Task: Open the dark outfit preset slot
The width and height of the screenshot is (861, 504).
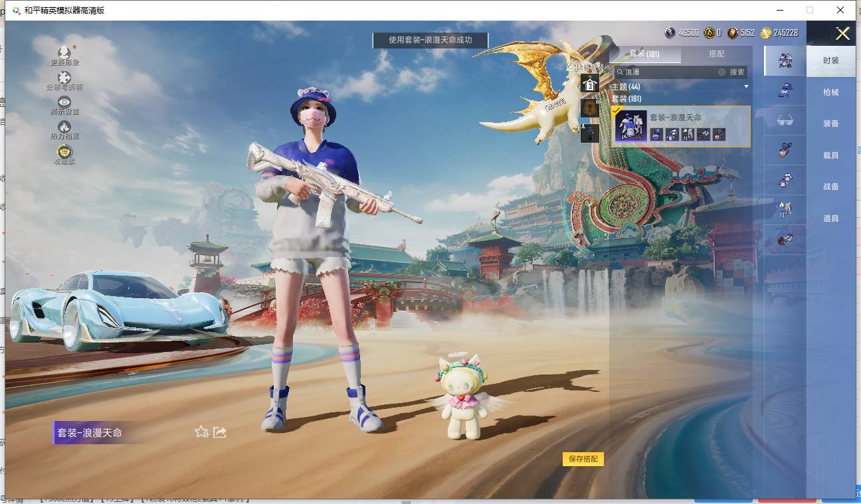Action: pyautogui.click(x=590, y=133)
